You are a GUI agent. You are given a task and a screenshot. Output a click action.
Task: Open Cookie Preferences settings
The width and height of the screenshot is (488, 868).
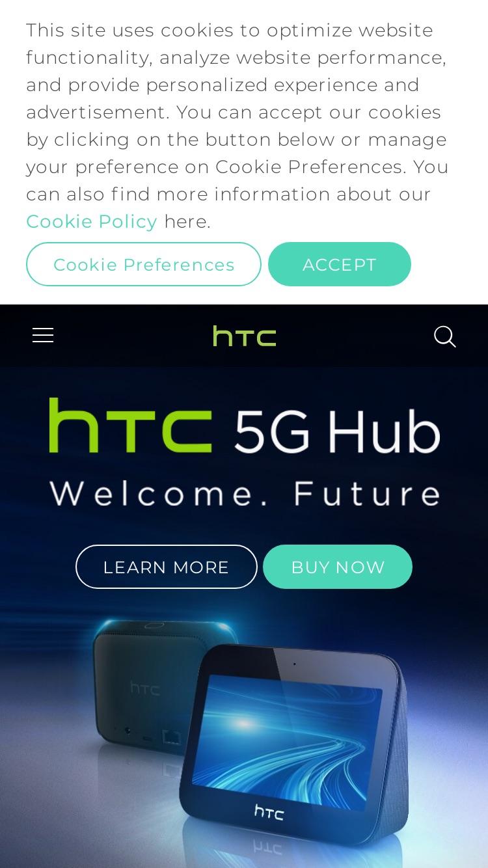point(144,264)
